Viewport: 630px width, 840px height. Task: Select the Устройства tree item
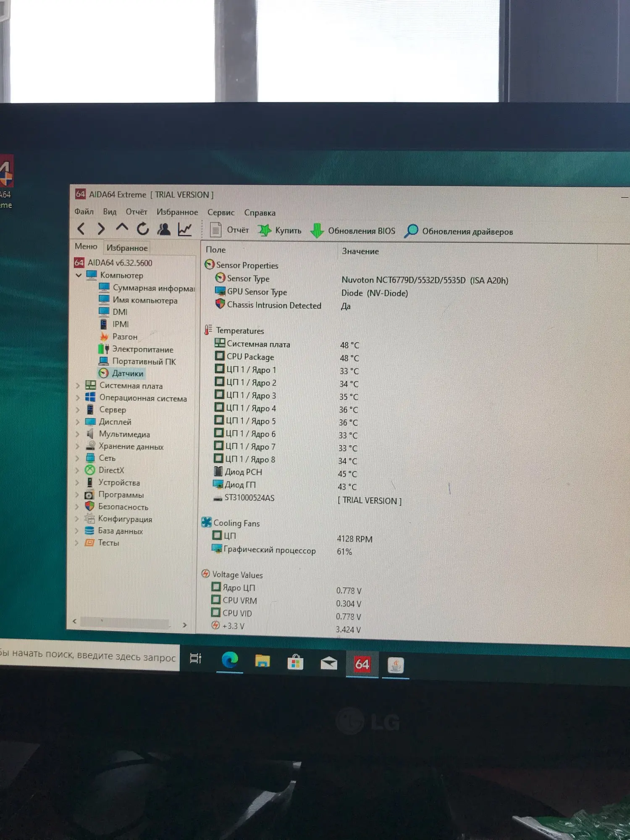pos(112,483)
